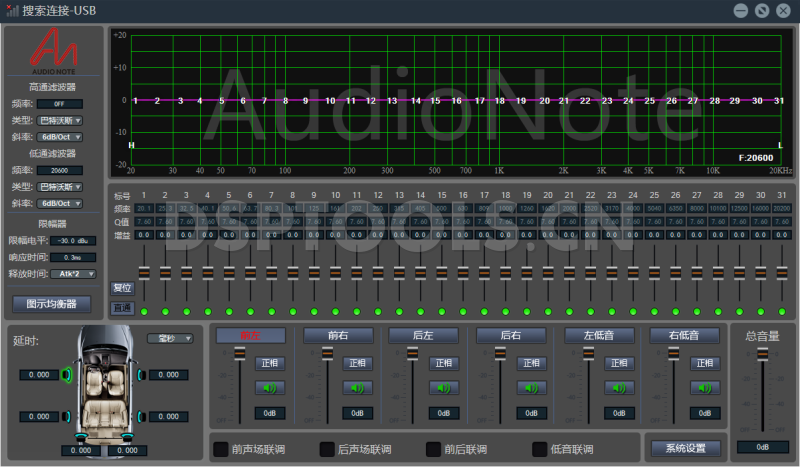Select rear-left speaker icon on car diagram
The height and width of the screenshot is (467, 800).
pyautogui.click(x=66, y=416)
